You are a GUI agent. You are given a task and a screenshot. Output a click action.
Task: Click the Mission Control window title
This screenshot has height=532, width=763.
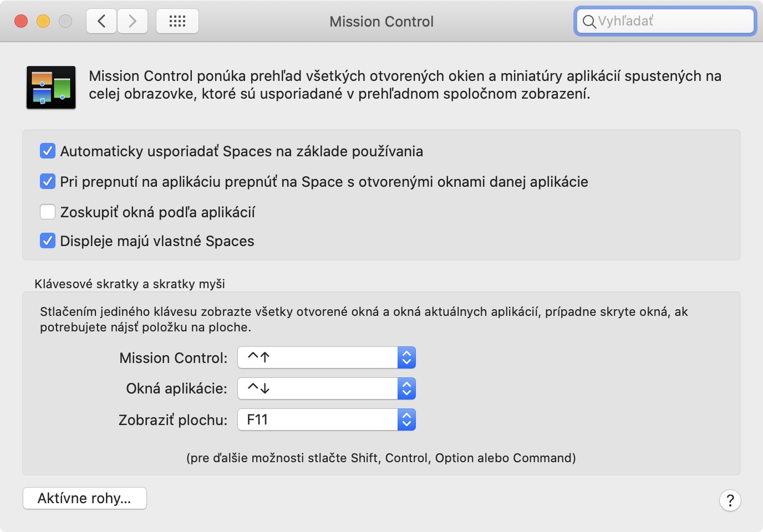pos(381,22)
